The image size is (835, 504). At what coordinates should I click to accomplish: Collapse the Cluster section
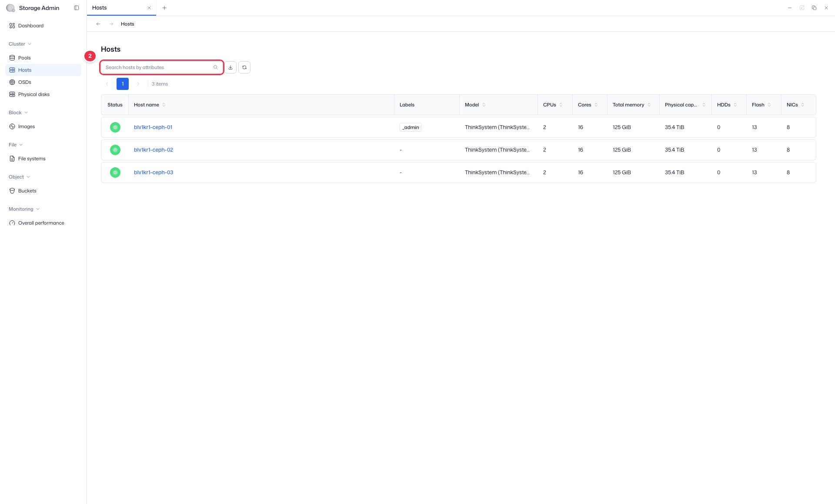click(20, 44)
